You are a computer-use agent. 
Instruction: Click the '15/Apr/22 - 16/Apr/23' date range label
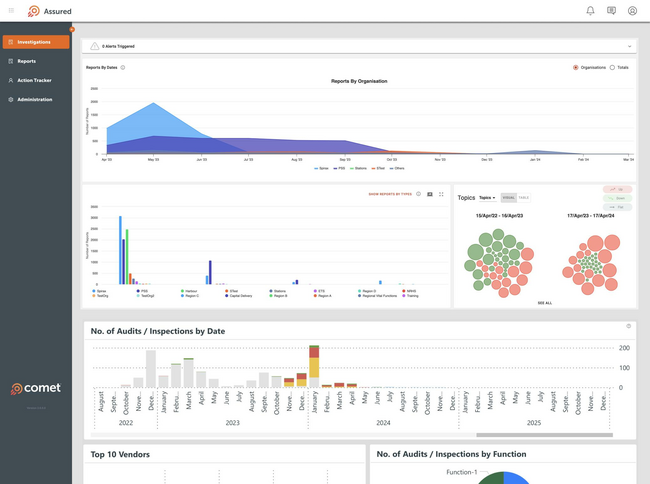point(499,216)
